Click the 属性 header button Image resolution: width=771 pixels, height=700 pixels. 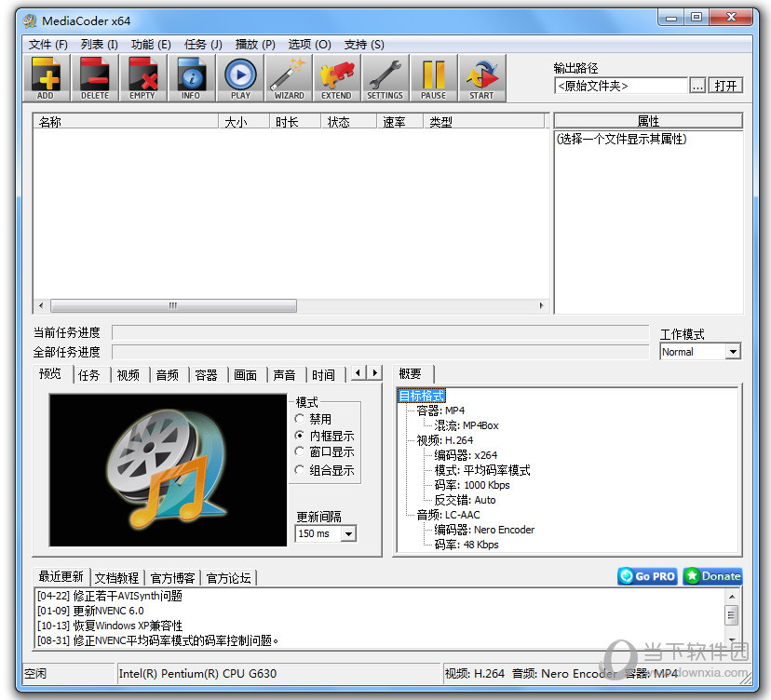648,121
